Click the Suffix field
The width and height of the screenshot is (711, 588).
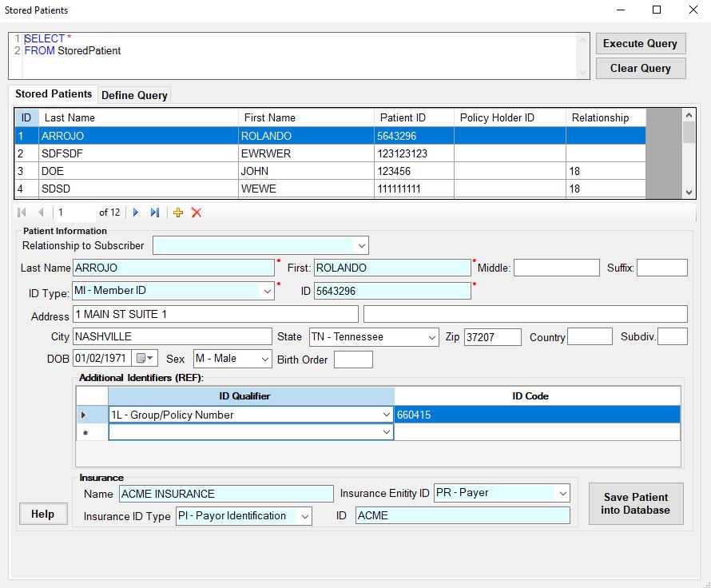pyautogui.click(x=662, y=268)
